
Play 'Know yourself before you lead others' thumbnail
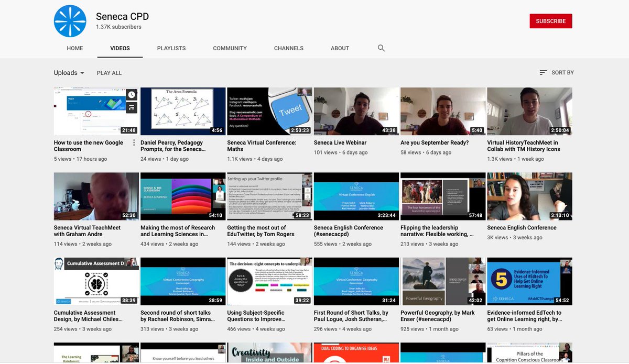(x=183, y=353)
